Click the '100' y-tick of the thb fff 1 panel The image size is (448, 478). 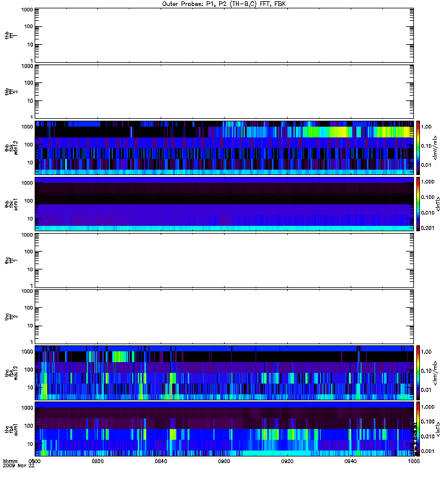pyautogui.click(x=29, y=26)
